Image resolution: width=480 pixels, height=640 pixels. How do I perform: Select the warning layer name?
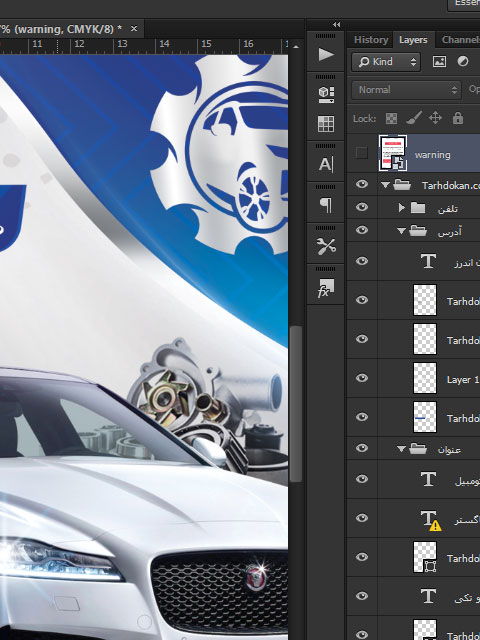433,155
